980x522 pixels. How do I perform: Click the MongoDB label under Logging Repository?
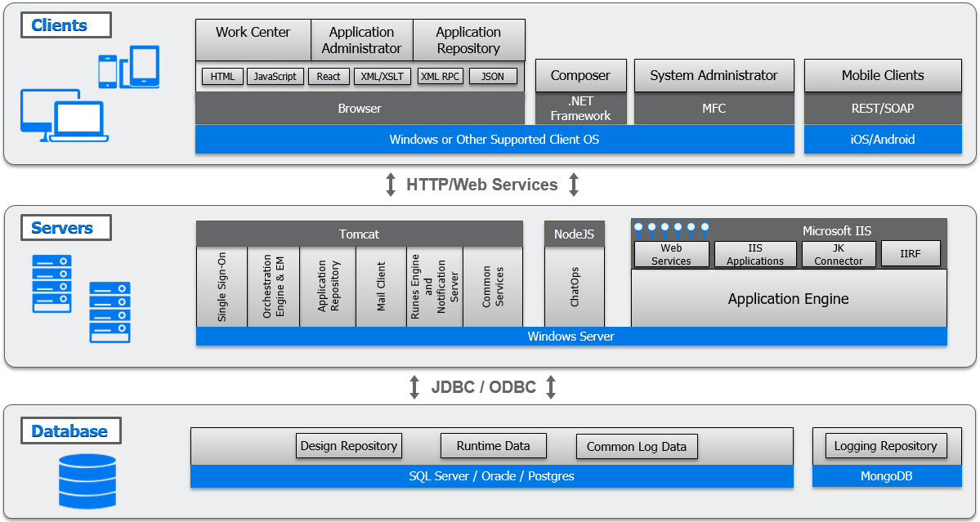pyautogui.click(x=887, y=476)
